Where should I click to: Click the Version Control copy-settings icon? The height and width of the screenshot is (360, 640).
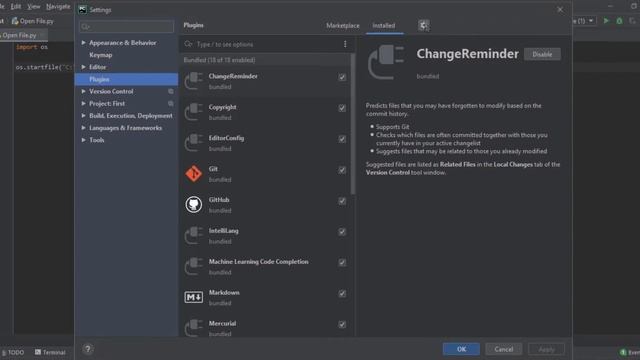171,91
